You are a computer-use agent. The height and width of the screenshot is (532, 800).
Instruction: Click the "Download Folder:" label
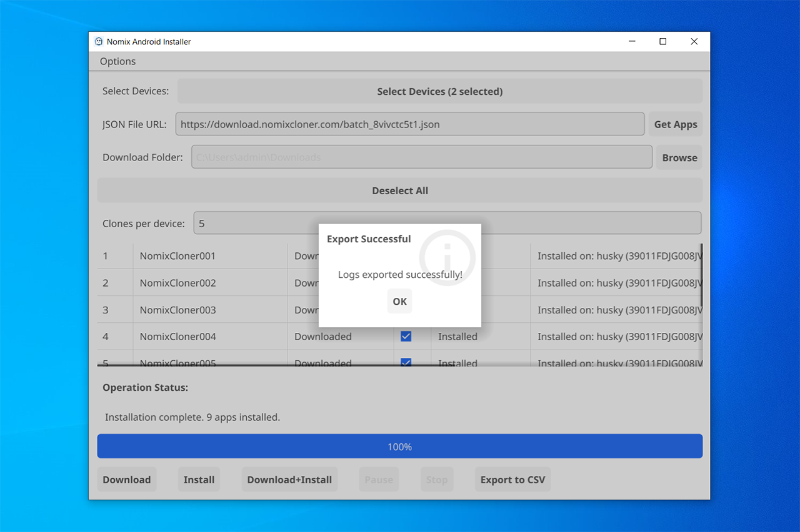point(142,157)
